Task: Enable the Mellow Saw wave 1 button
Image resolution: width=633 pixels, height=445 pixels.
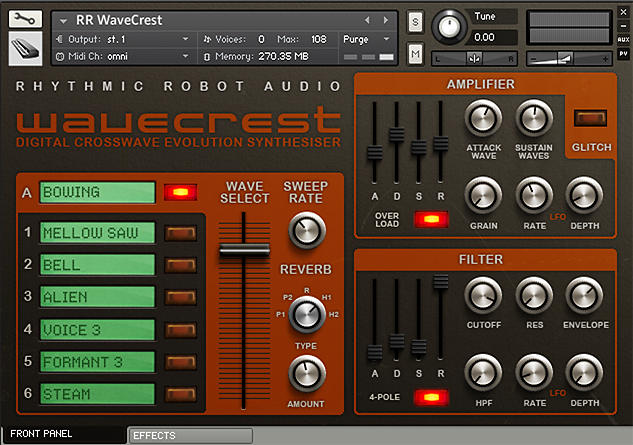Action: 180,233
